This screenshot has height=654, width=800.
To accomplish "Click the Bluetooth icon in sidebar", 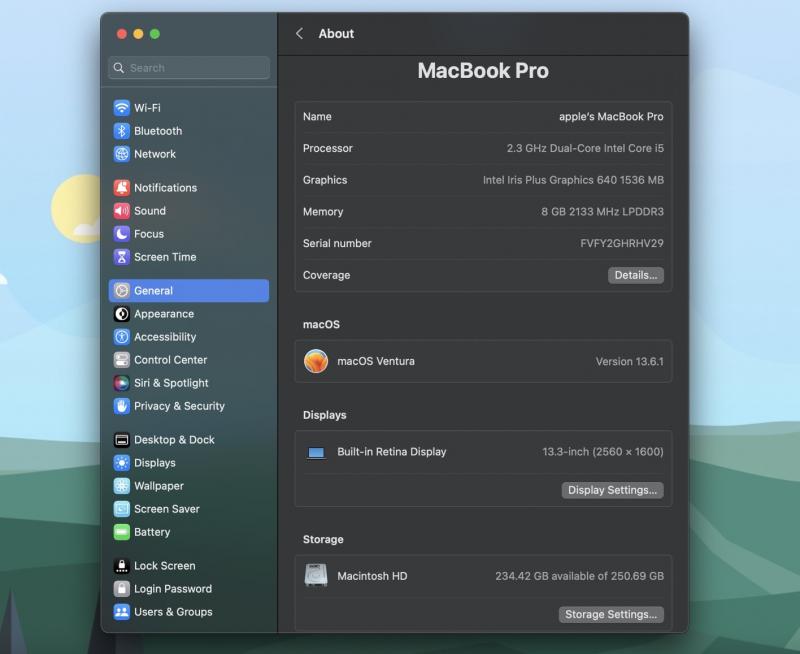I will point(121,131).
